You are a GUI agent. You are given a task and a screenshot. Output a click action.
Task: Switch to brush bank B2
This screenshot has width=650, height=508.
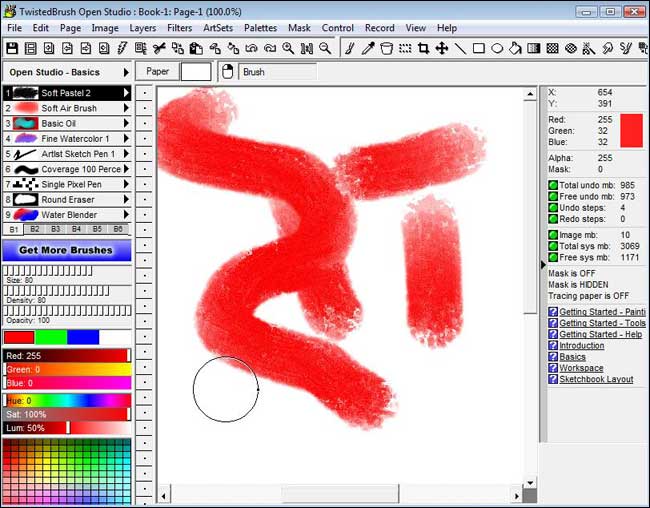34,229
